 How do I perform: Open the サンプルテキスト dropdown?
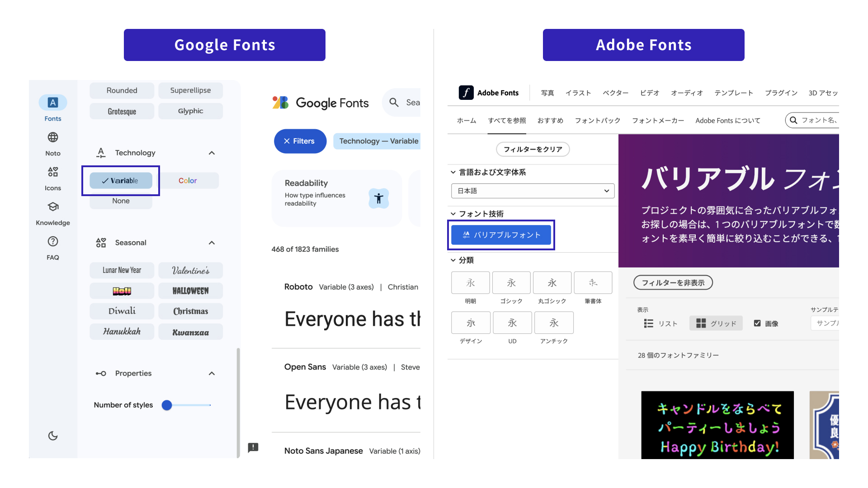coord(825,323)
